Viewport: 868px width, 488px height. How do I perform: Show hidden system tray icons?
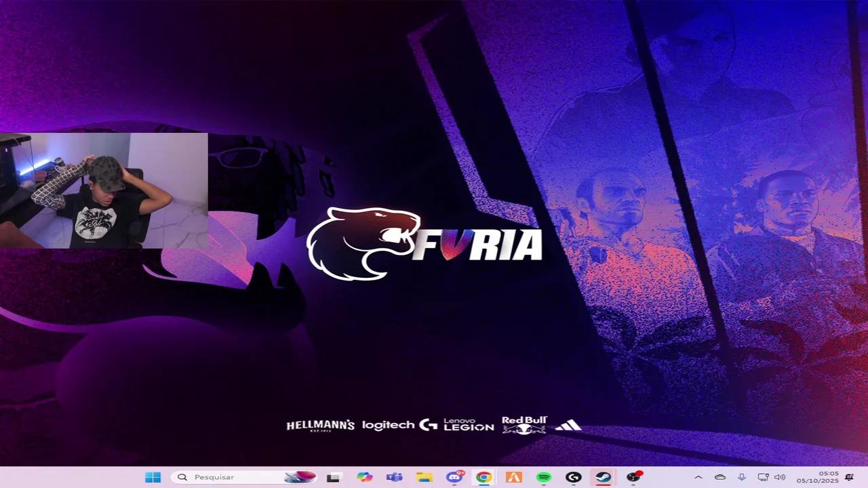pos(698,477)
